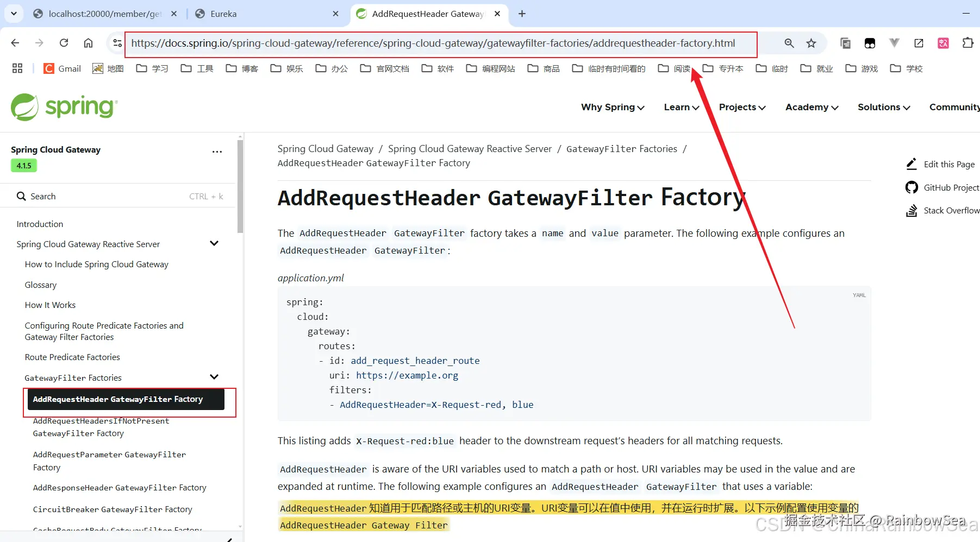Open the 工具 bookmarks folder
This screenshot has height=542, width=980.
[197, 68]
